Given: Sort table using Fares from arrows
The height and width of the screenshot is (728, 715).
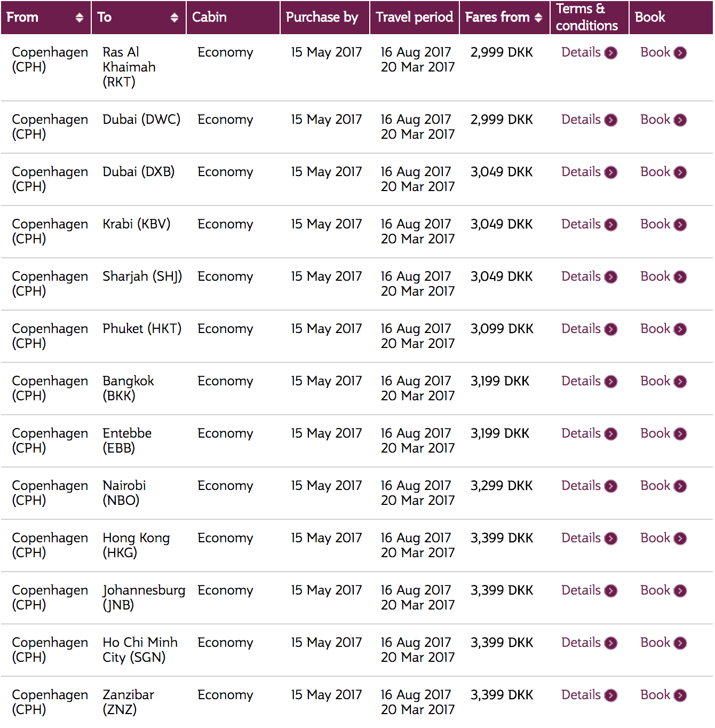Looking at the screenshot, I should point(538,18).
